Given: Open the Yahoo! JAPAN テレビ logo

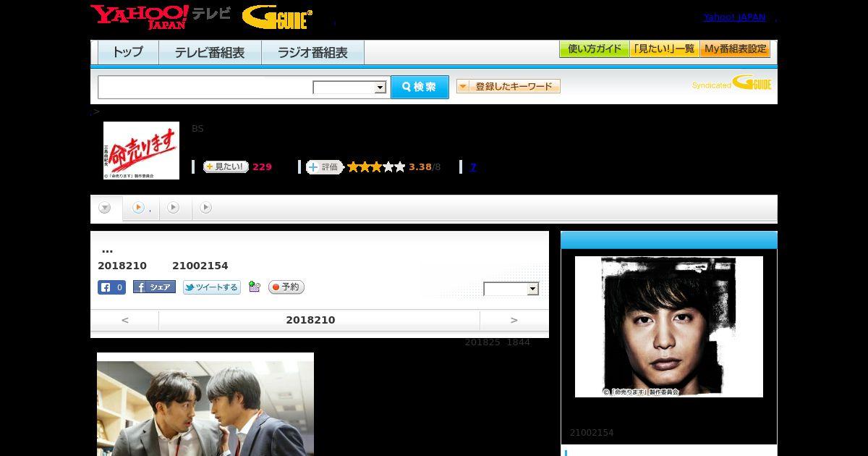Looking at the screenshot, I should click(x=161, y=17).
